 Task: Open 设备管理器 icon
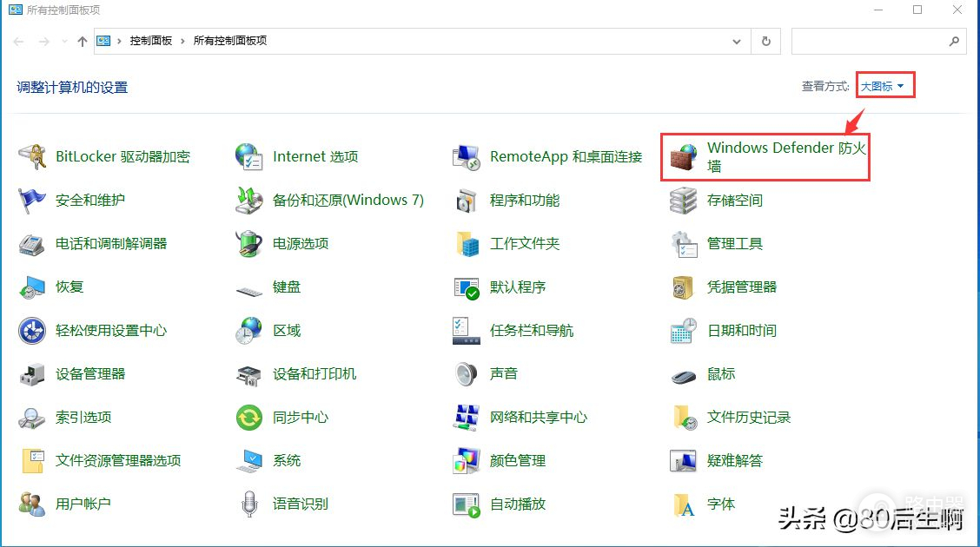[32, 374]
